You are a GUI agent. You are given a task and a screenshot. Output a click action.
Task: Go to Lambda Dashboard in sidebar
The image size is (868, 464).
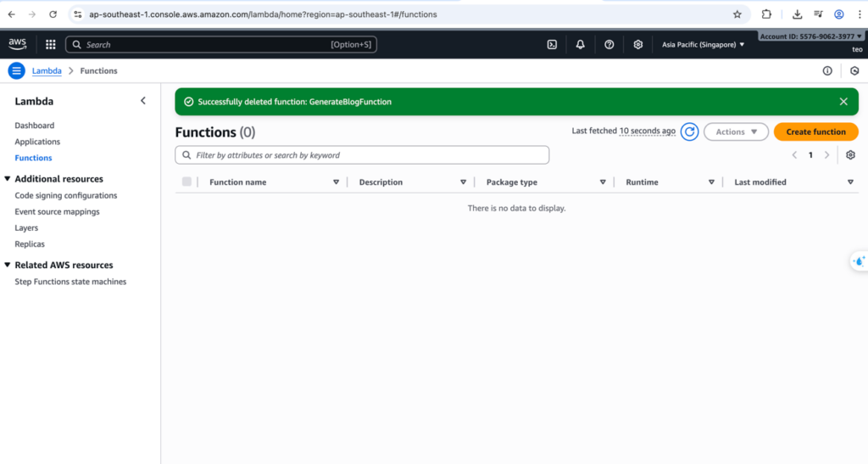click(x=34, y=126)
